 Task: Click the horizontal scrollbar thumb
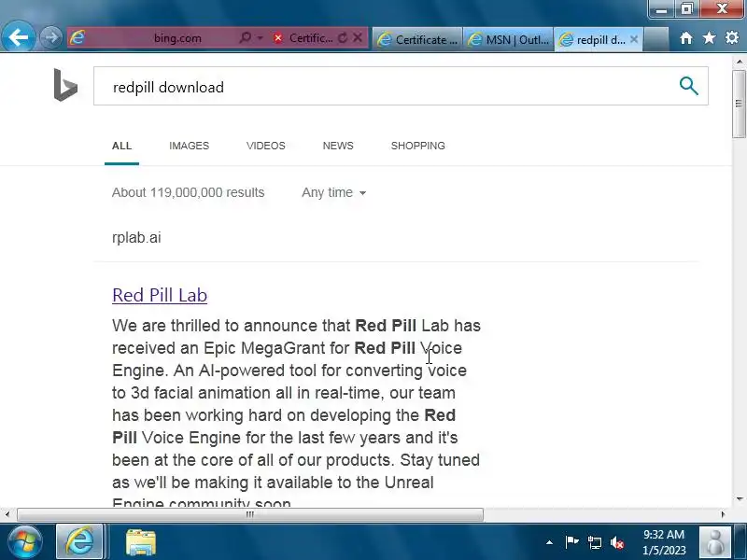tap(250, 514)
